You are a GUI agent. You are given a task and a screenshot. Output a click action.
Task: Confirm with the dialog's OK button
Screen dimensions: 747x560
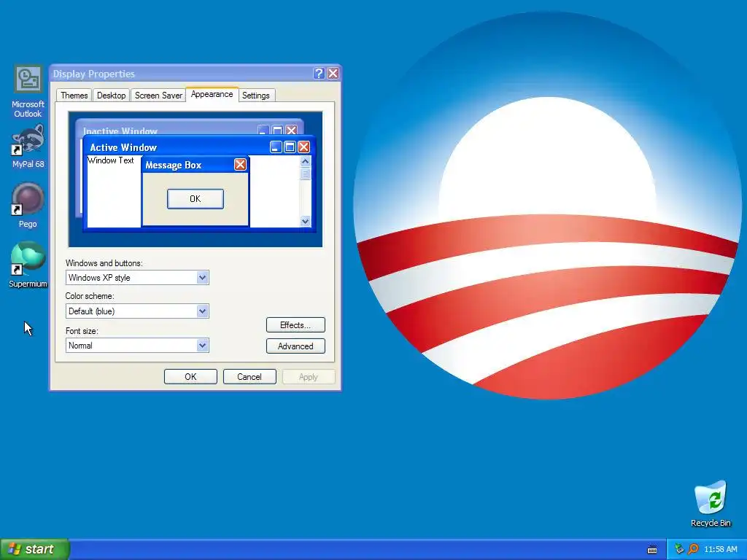[190, 377]
